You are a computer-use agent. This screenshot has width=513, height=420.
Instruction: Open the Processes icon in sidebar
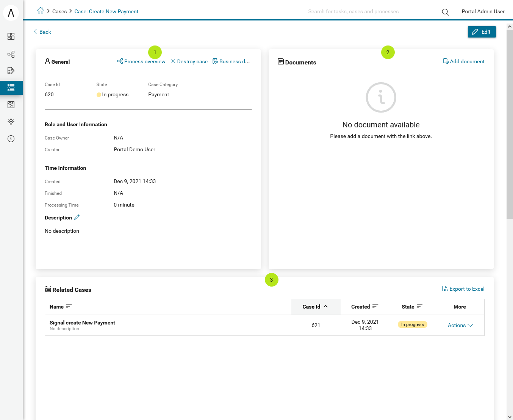(x=11, y=54)
